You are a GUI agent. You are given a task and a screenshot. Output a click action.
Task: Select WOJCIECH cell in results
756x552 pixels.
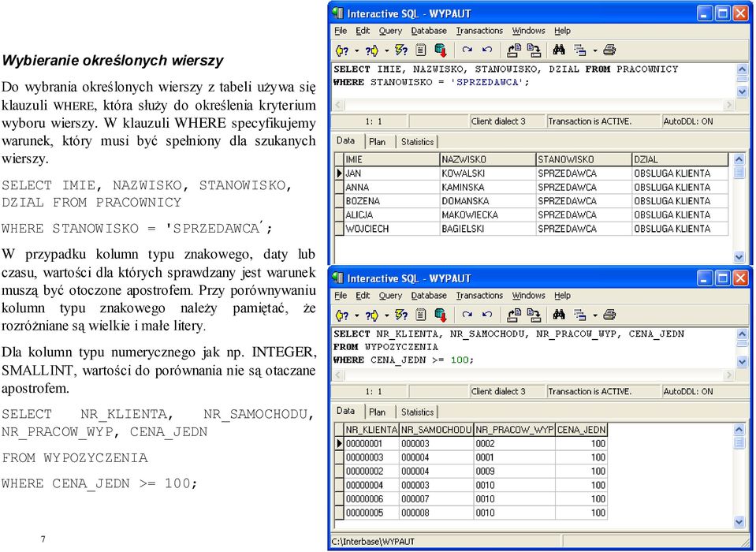pos(392,229)
